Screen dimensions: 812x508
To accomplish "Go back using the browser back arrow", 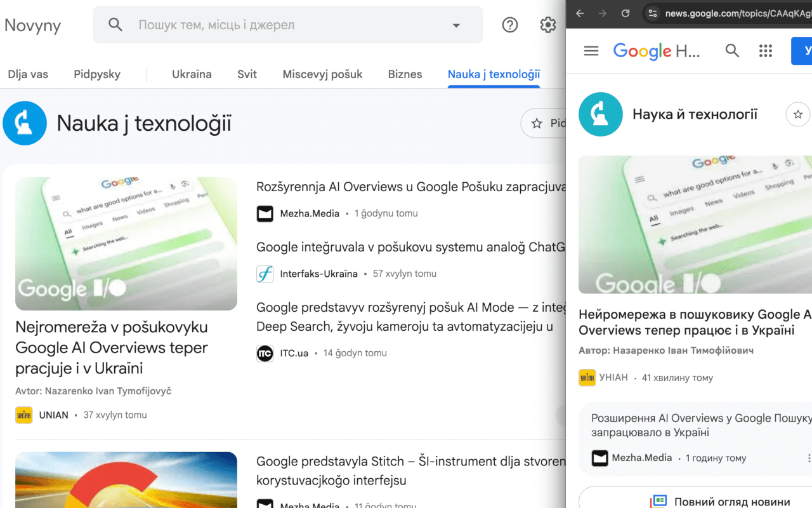I will tap(580, 13).
